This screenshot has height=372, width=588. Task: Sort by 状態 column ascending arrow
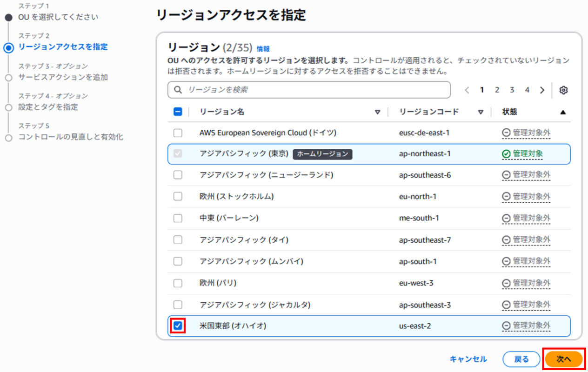[x=563, y=112]
